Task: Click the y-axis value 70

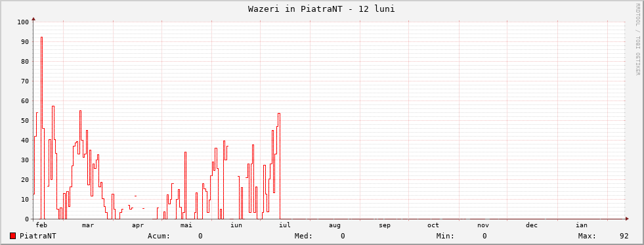Action: coord(25,81)
